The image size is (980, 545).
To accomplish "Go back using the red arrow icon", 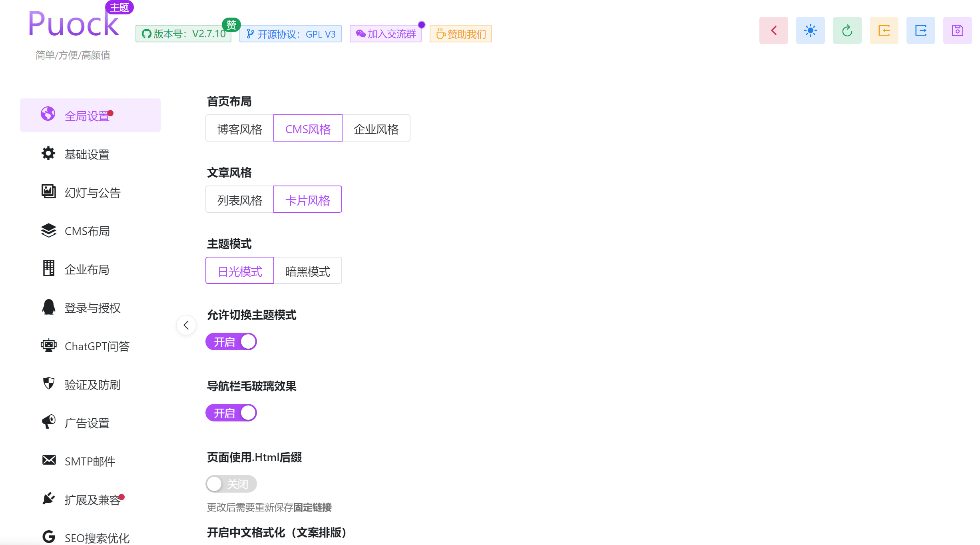I will click(x=773, y=30).
